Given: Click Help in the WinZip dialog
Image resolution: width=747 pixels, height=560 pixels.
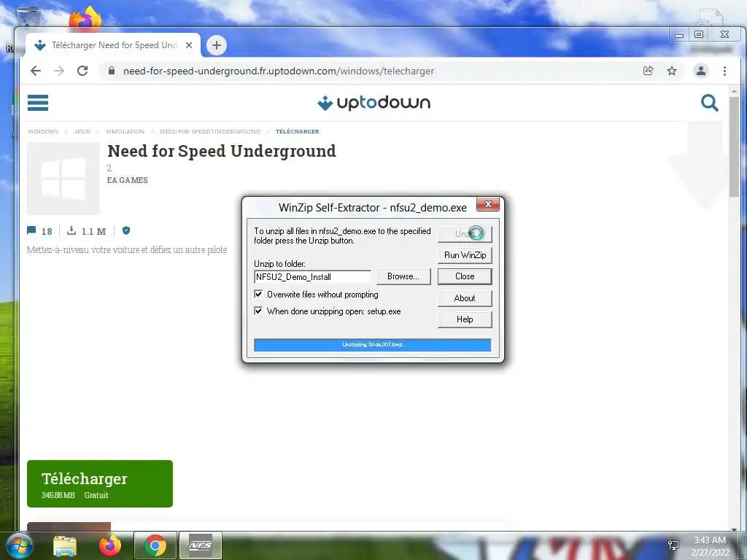Looking at the screenshot, I should tap(465, 319).
